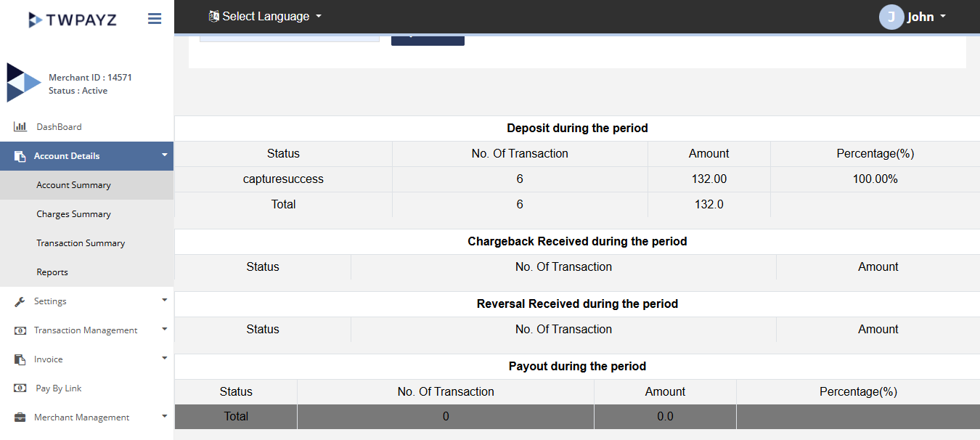Open the Charges Summary page
The width and height of the screenshot is (980, 440).
coord(73,214)
